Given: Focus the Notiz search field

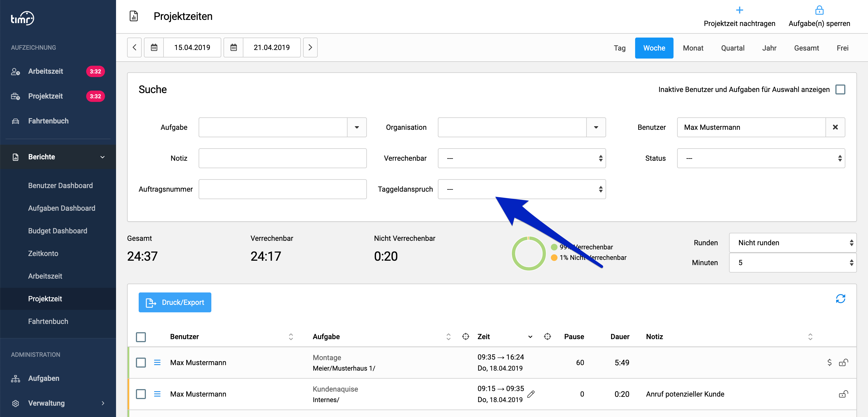Looking at the screenshot, I should click(x=282, y=158).
